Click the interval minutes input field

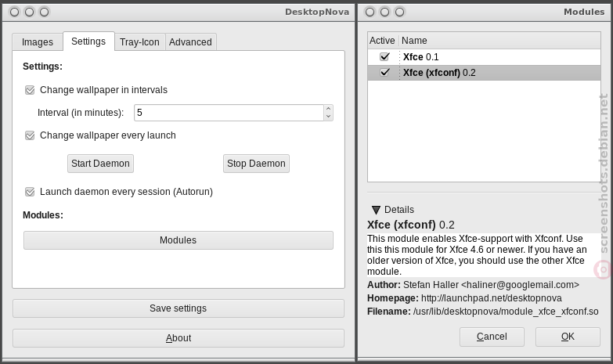coord(229,113)
